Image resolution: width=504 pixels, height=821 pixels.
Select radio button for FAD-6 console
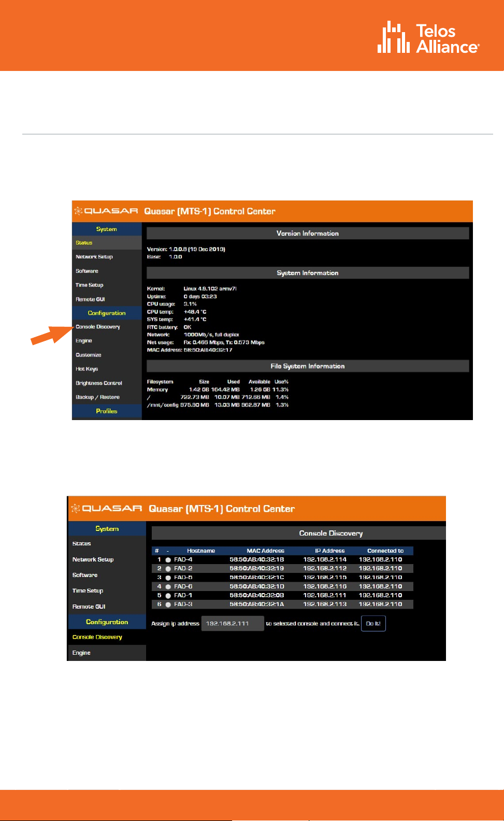click(168, 587)
